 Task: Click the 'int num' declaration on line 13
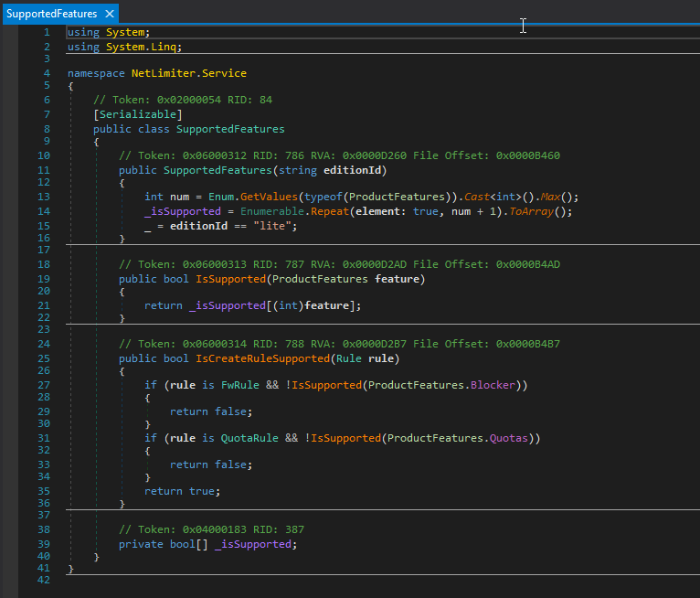166,197
